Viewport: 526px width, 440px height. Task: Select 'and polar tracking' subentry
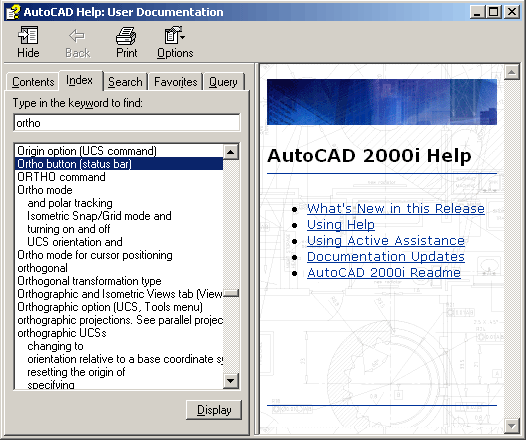point(119,203)
